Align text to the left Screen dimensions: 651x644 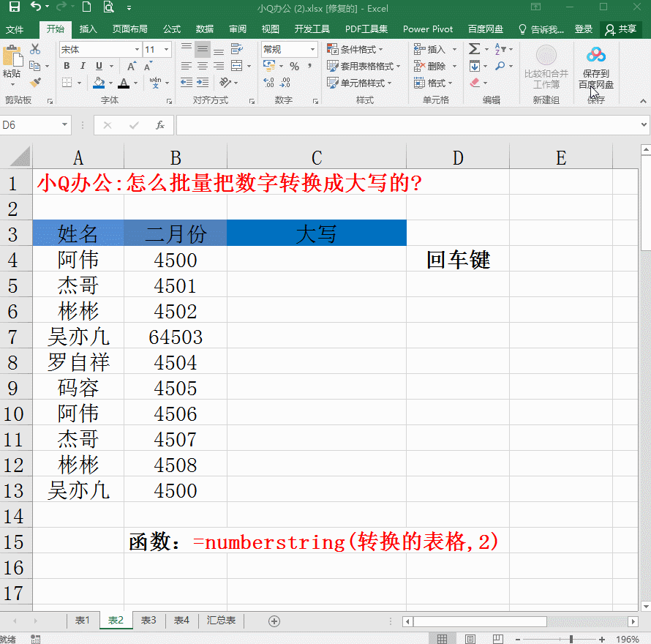click(187, 66)
